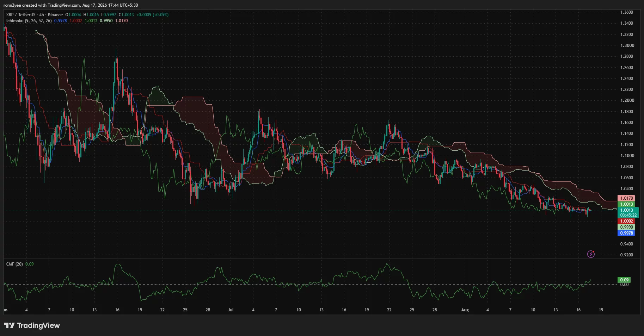Viewport: 644px width, 336px height.
Task: Click the 0.9990 Ichimoku legend value
Action: 106,21
